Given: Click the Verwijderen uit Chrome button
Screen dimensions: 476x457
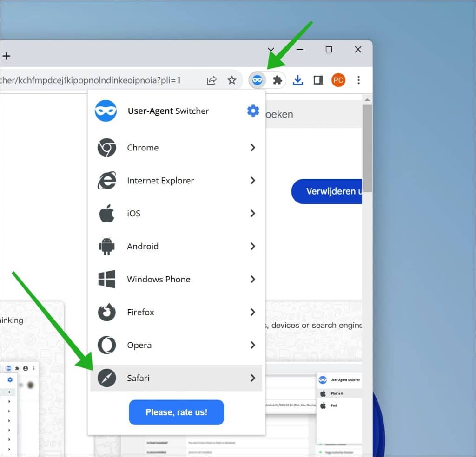Looking at the screenshot, I should point(327,191).
